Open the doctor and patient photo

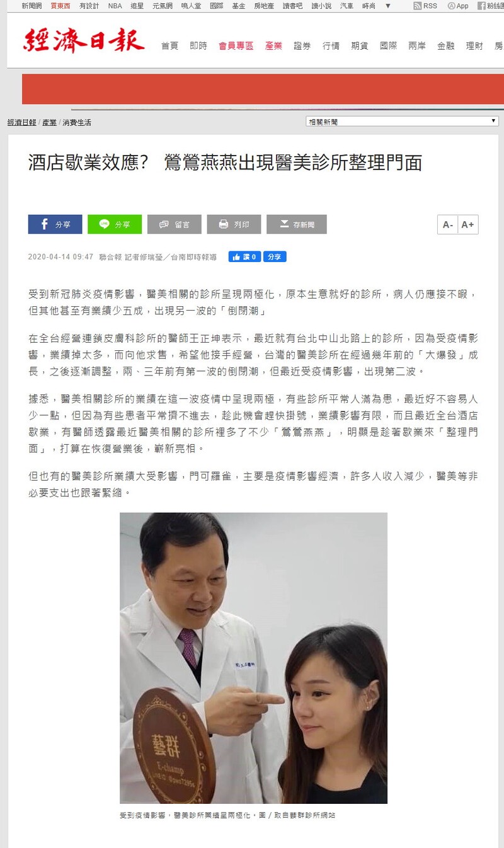pyautogui.click(x=253, y=658)
